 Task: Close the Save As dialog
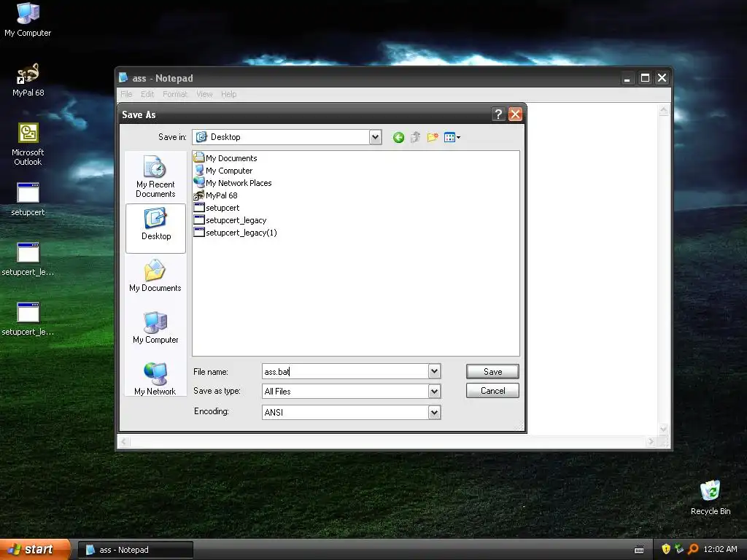pos(516,114)
